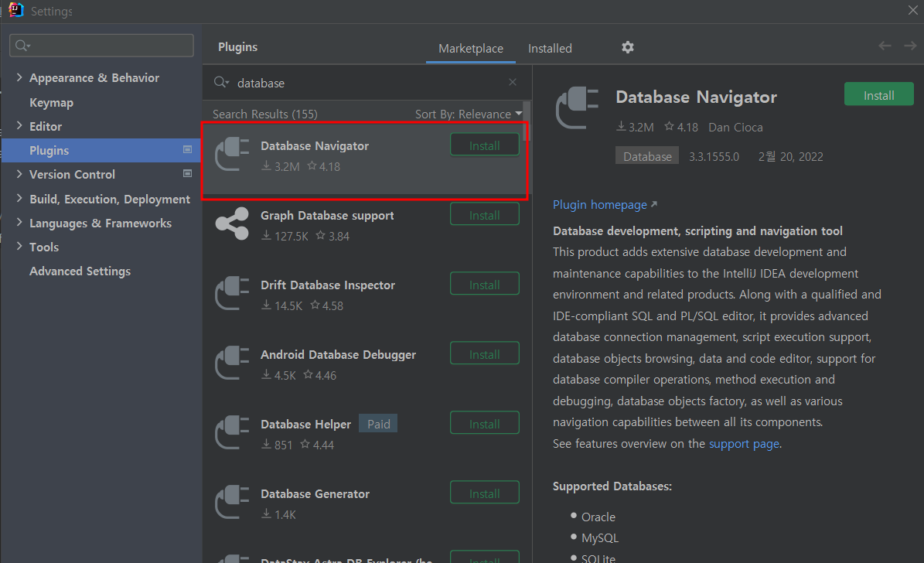
Task: Select the Android Database Debugger list entry
Action: pos(366,368)
